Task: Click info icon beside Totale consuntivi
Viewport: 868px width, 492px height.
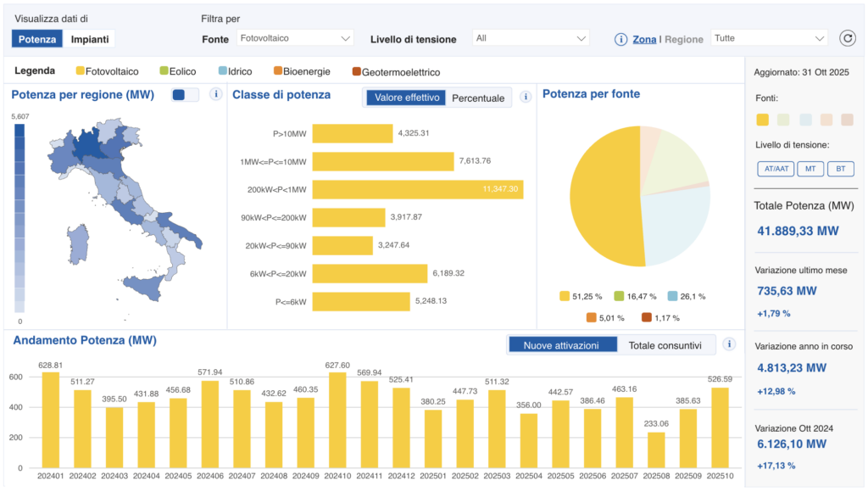Action: coord(729,344)
